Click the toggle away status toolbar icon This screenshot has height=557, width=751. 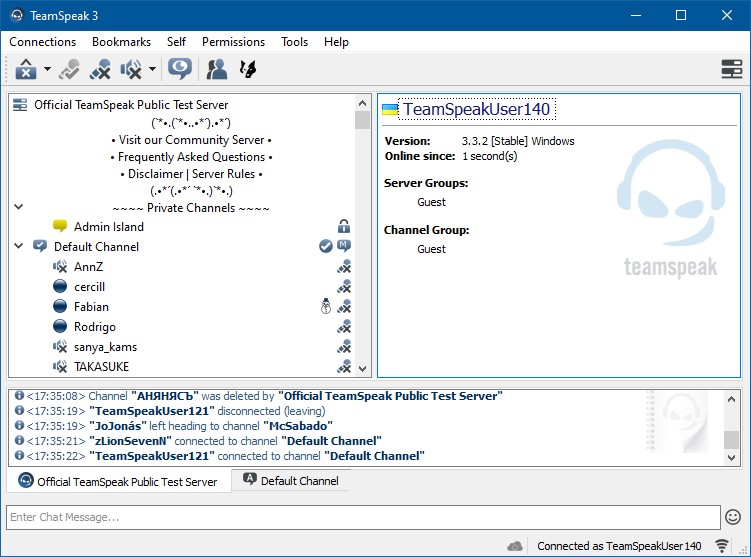69,69
